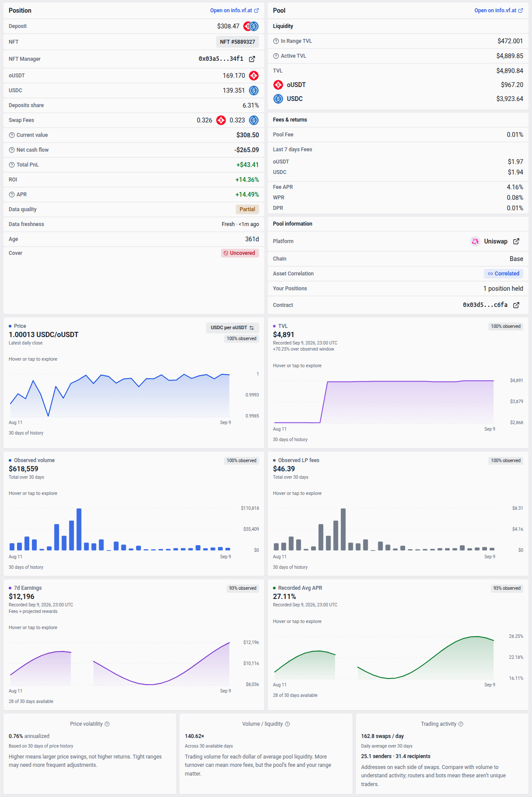This screenshot has width=532, height=797.
Task: Click help icon next to APR
Action: (x=12, y=195)
